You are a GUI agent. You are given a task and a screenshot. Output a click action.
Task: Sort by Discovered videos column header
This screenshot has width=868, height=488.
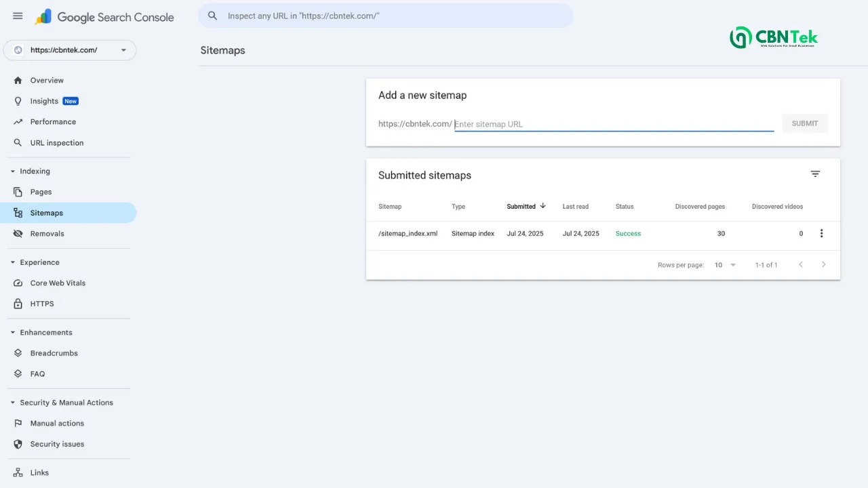777,207
